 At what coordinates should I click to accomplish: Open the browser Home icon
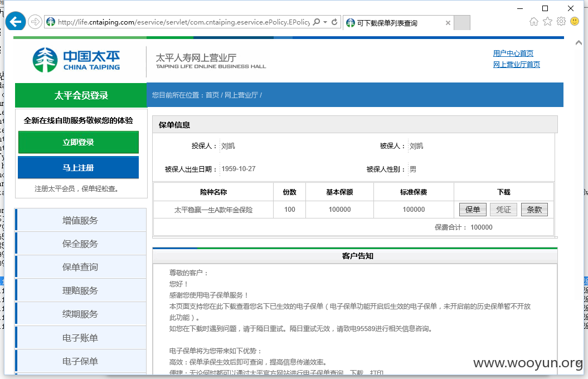(533, 21)
